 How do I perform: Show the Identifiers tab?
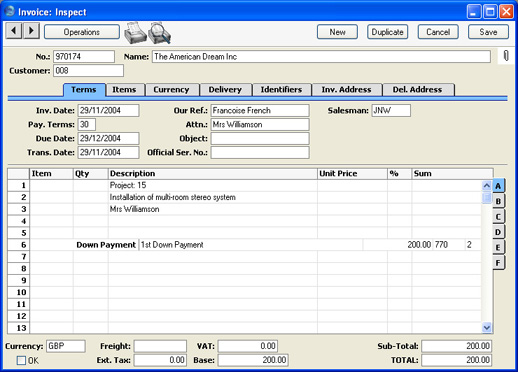(281, 90)
